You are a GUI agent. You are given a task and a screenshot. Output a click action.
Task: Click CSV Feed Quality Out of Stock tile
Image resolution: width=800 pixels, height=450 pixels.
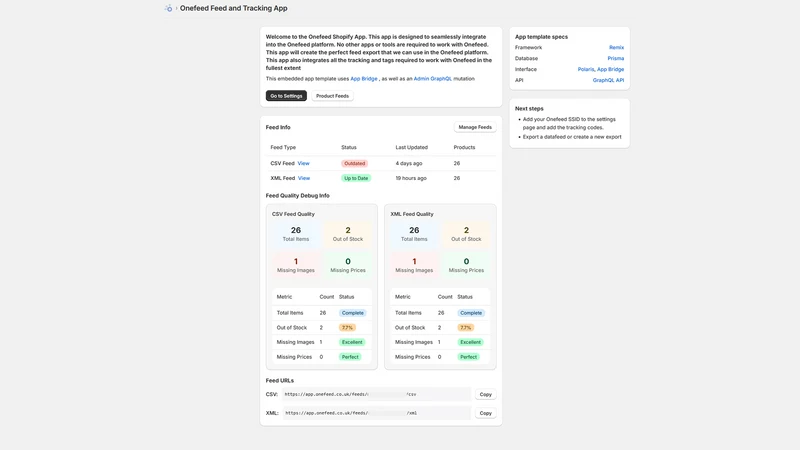click(x=348, y=234)
